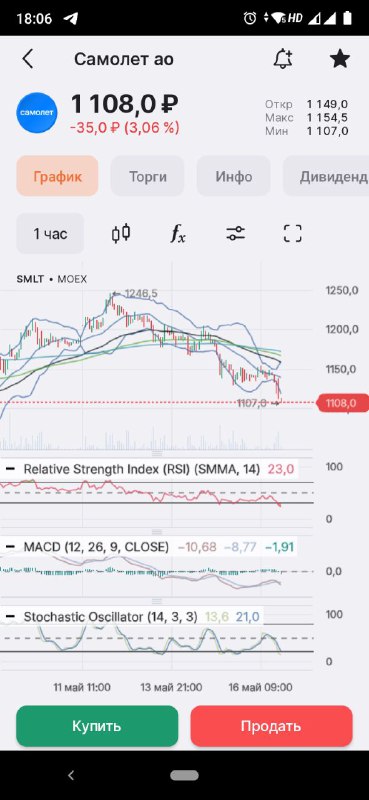The image size is (369, 800).
Task: Add a price alert with bell icon
Action: (x=283, y=59)
